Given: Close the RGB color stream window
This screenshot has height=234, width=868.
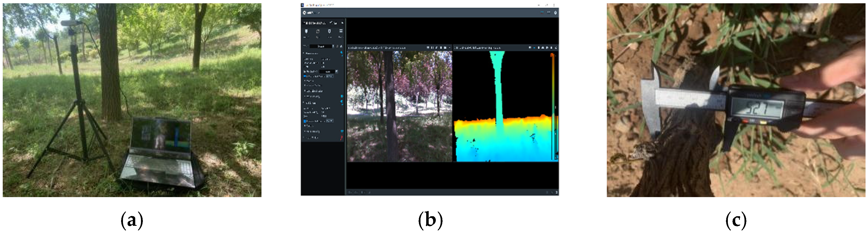Looking at the screenshot, I should (449, 48).
